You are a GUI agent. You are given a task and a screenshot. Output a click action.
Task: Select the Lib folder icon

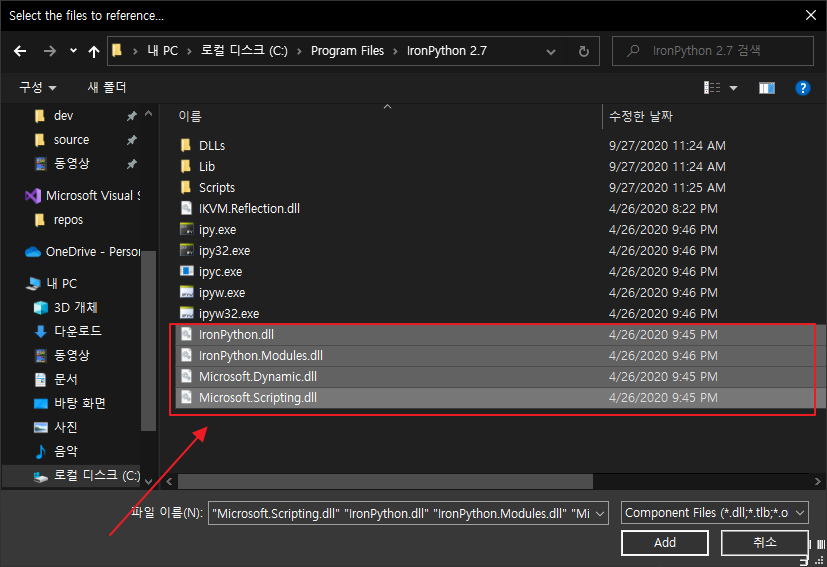click(x=186, y=166)
